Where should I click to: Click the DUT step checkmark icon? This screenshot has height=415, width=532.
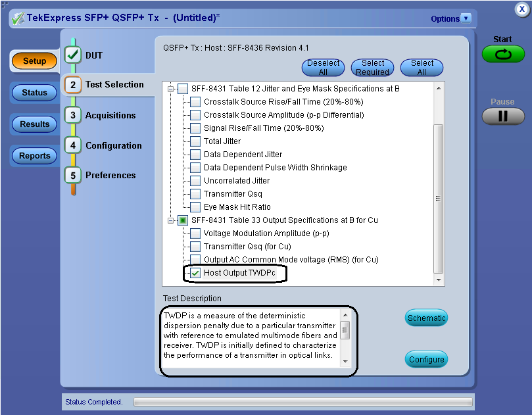tap(74, 56)
